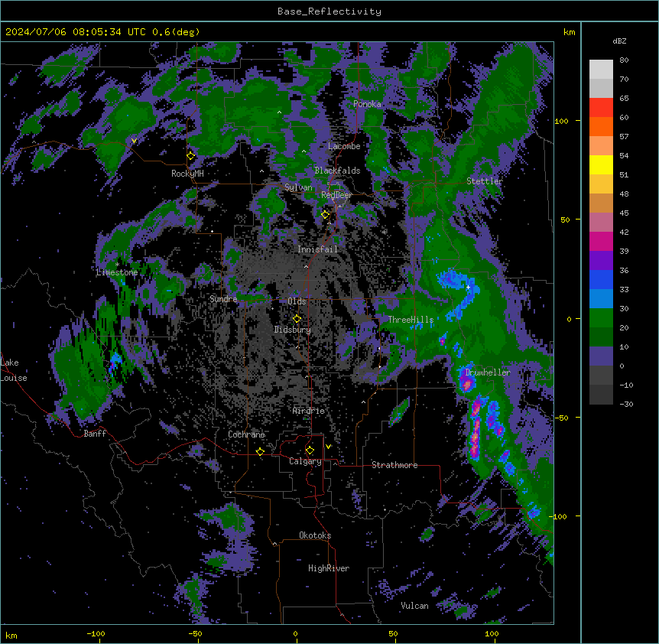Pick the slate swatch between 10 and 0 dBZ

(601, 356)
